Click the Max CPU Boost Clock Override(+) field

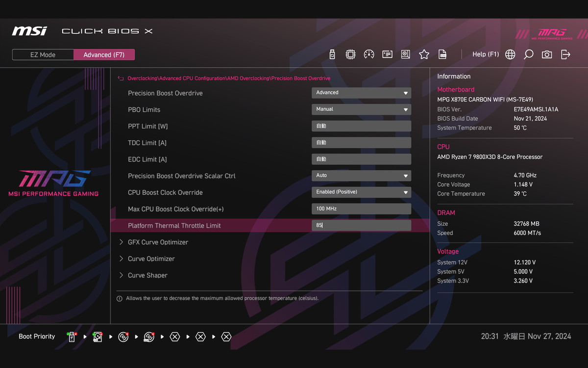(361, 209)
